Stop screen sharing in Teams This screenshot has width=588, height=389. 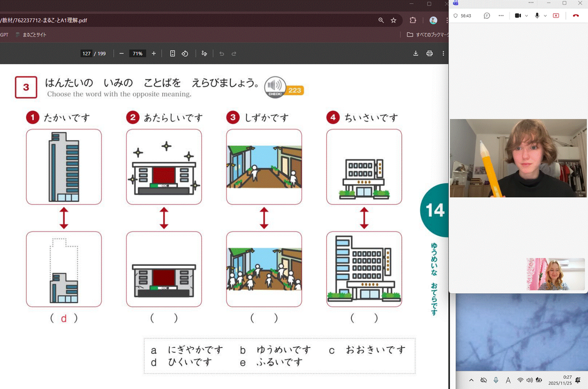(556, 16)
